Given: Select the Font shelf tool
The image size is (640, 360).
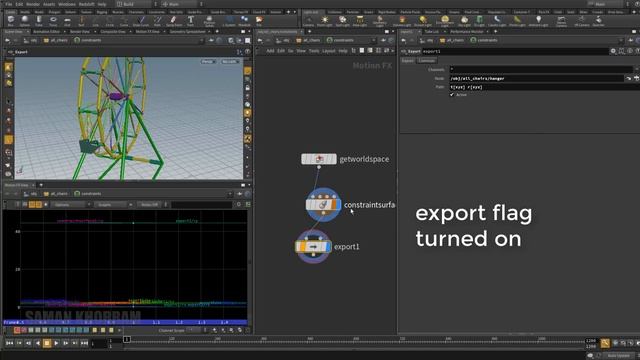Looking at the screenshot, I should [x=191, y=21].
